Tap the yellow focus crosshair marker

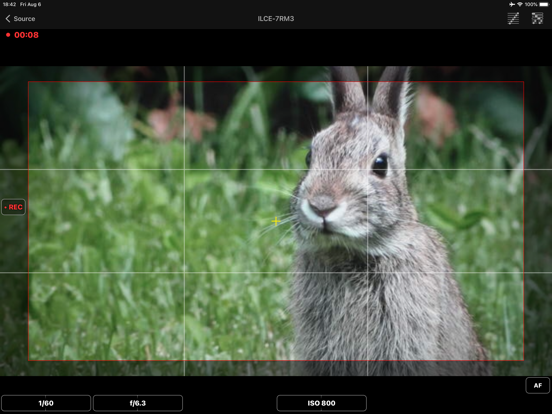coord(276,221)
